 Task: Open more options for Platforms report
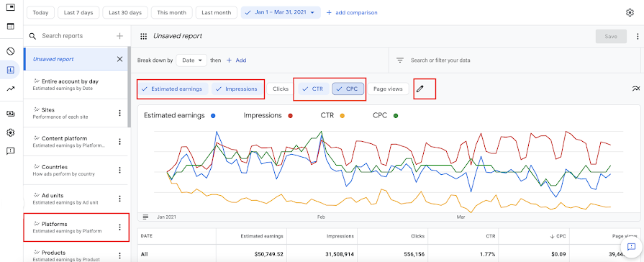pos(120,227)
